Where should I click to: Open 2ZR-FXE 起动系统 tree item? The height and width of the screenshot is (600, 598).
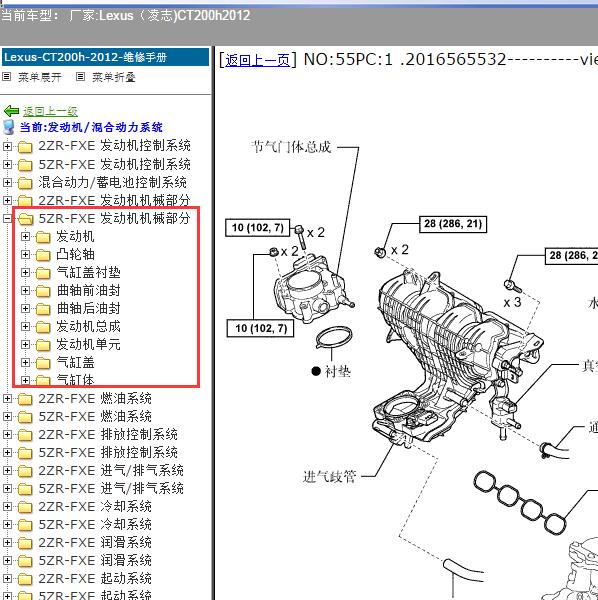pos(95,579)
